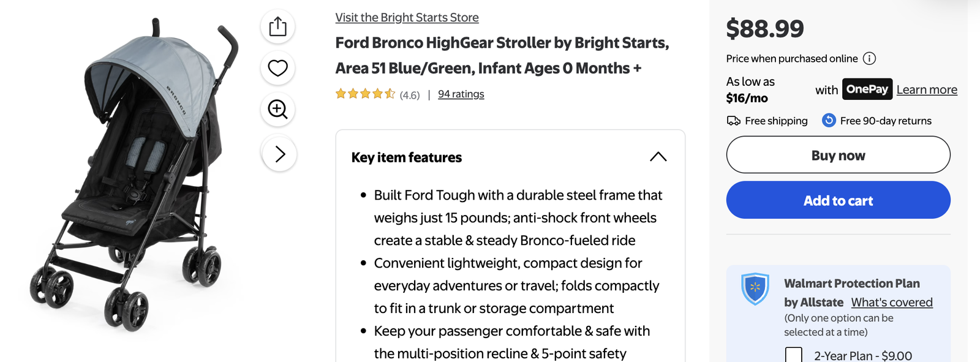Add stroller to favorites with heart icon

tap(278, 68)
